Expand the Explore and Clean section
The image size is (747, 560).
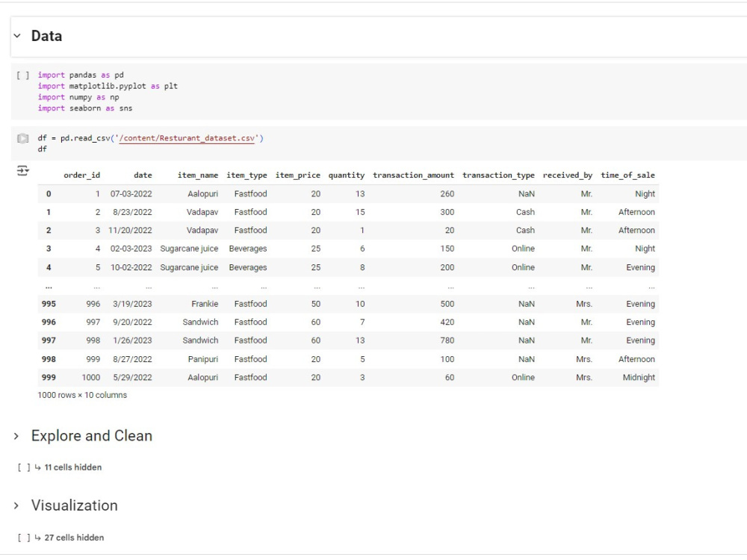coord(17,435)
